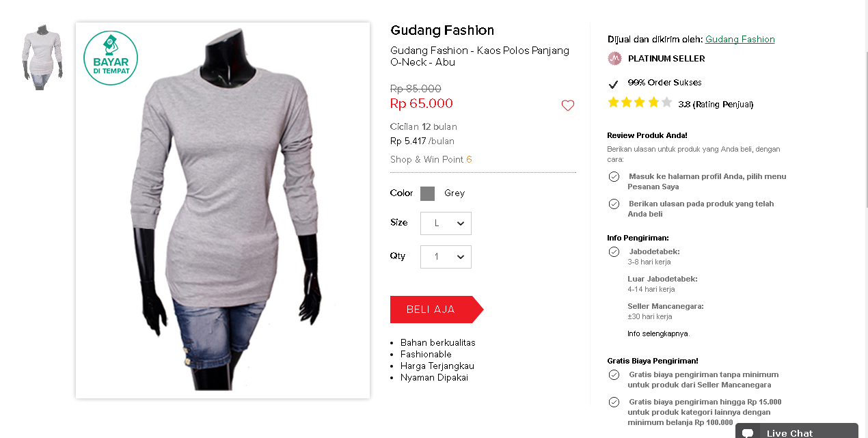Open the Live Chat tab

796,432
